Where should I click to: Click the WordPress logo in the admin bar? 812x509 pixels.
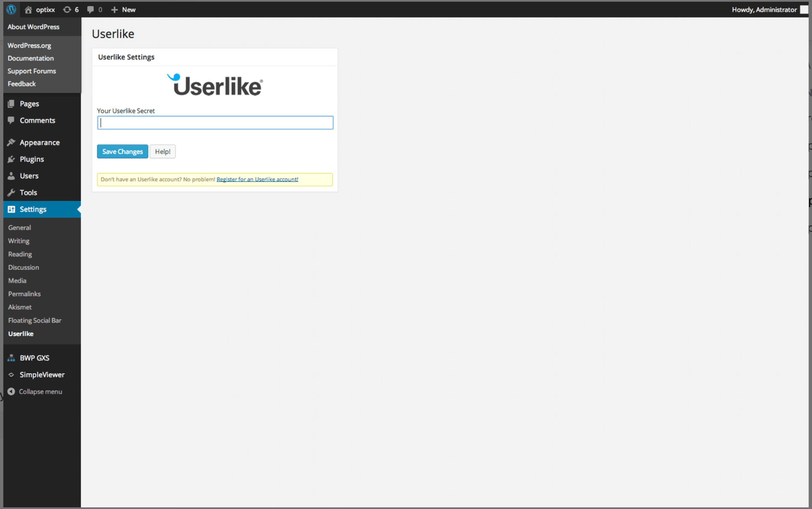(x=11, y=9)
